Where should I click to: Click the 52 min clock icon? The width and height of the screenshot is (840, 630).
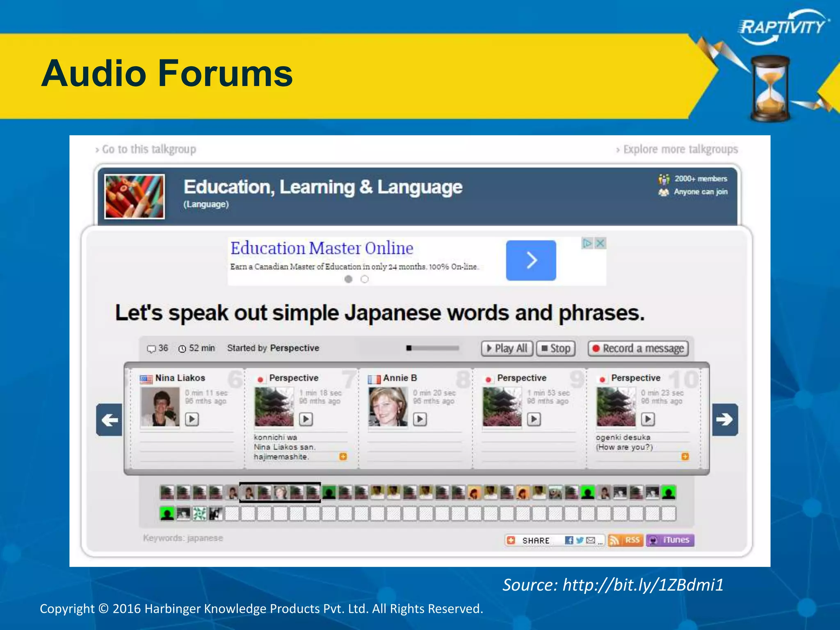click(x=183, y=349)
